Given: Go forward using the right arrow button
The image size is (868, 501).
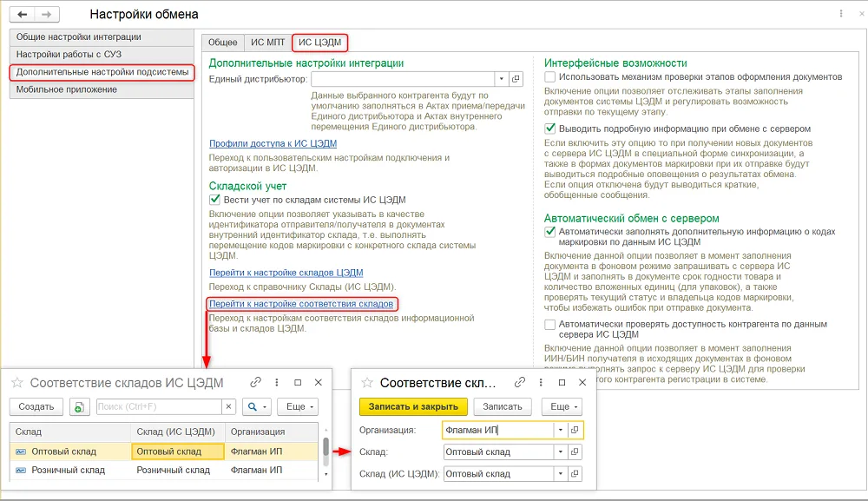Looking at the screenshot, I should (x=47, y=15).
